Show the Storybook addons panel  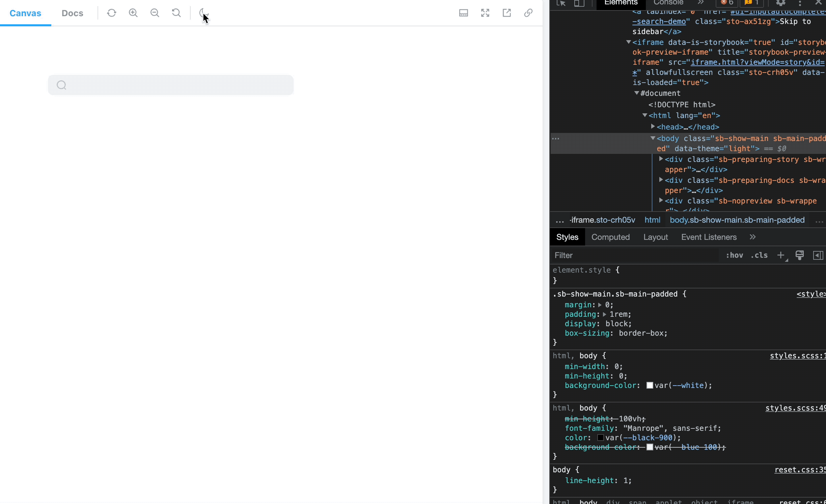[464, 13]
